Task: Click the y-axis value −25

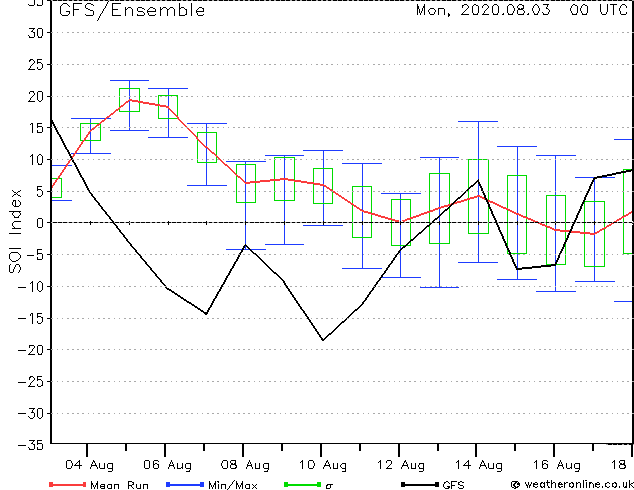Action: pyautogui.click(x=31, y=382)
